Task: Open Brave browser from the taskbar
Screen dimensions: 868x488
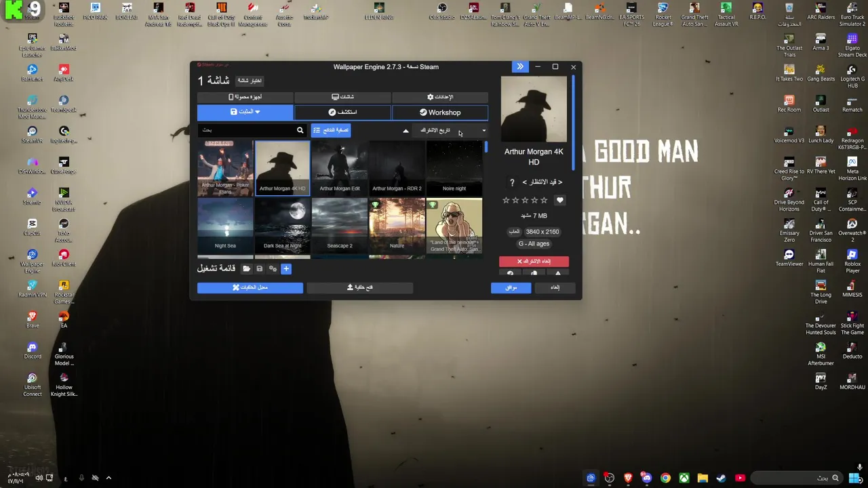Action: 628,478
